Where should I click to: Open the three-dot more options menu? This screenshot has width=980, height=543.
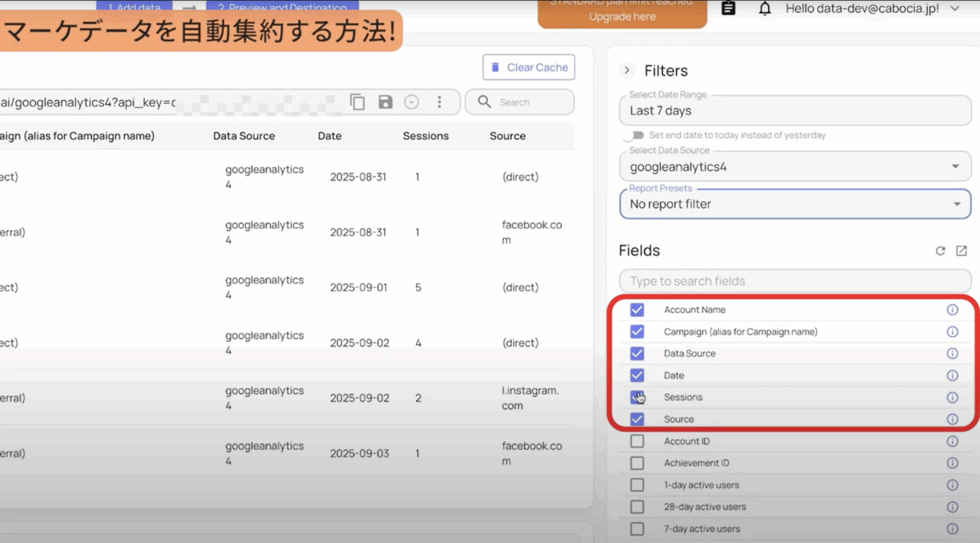[439, 102]
